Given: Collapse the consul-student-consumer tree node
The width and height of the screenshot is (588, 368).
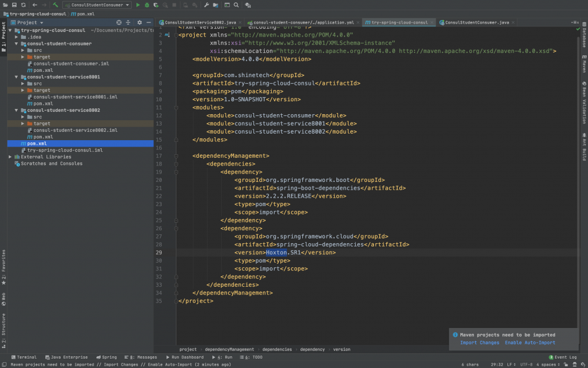Looking at the screenshot, I should click(x=16, y=43).
